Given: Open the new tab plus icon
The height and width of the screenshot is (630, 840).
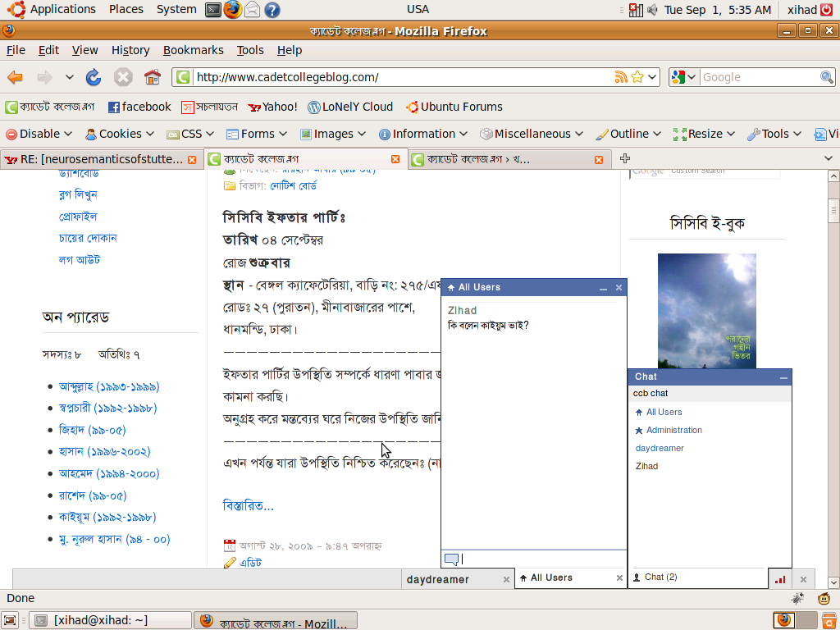Looking at the screenshot, I should point(625,158).
